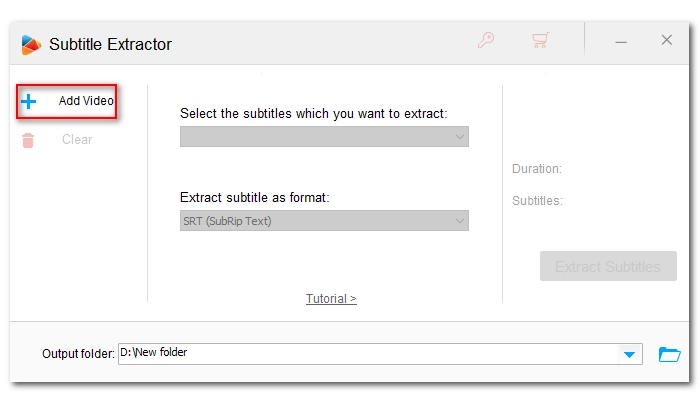Click the blue plus icon for adding video
Viewport: 700px width, 405px height.
(x=29, y=101)
